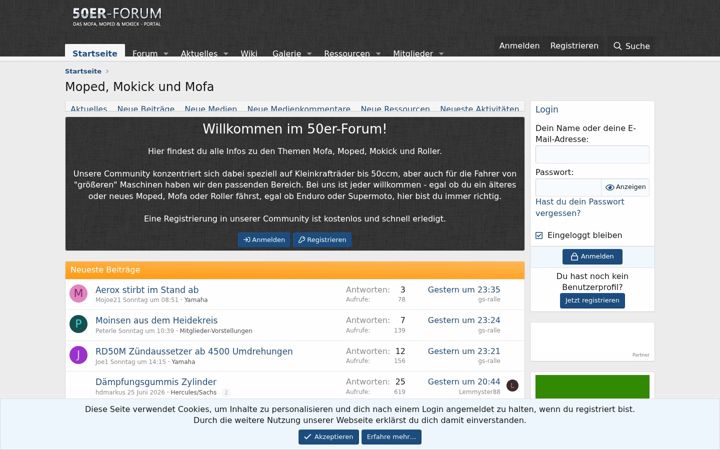Open thread Dämpfungsgummis Zylinder
The height and width of the screenshot is (450, 720).
[x=156, y=382]
